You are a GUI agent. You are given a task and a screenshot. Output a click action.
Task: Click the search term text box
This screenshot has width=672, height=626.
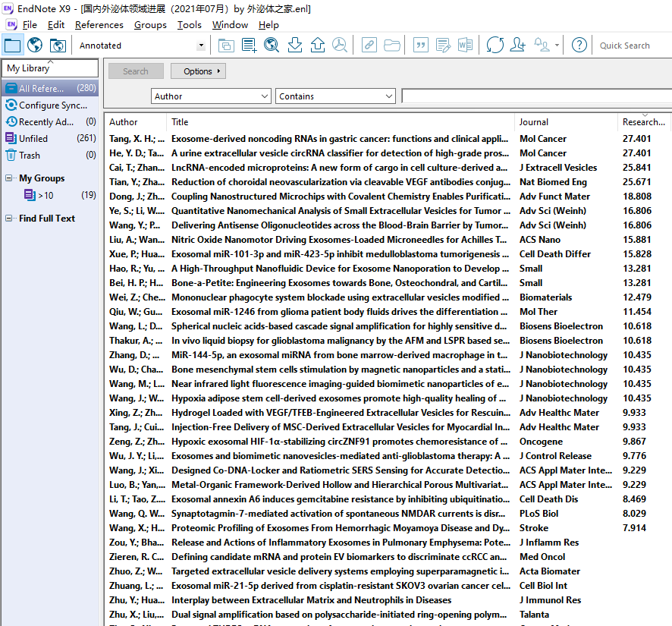pos(536,96)
